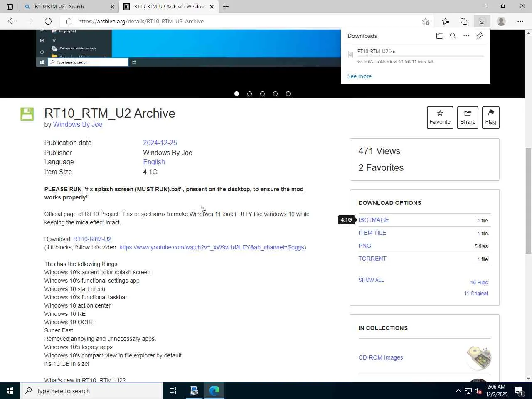Go back to the previous page
This screenshot has width=532, height=399.
12,21
